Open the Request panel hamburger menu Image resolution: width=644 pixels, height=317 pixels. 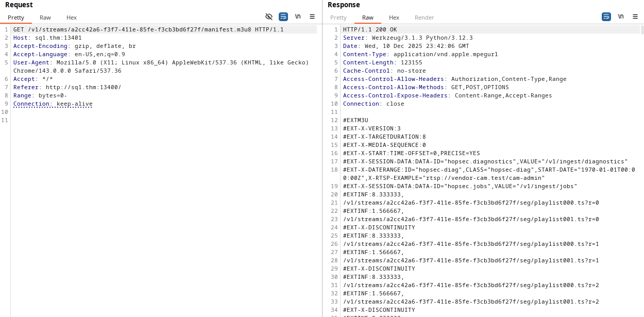[312, 16]
